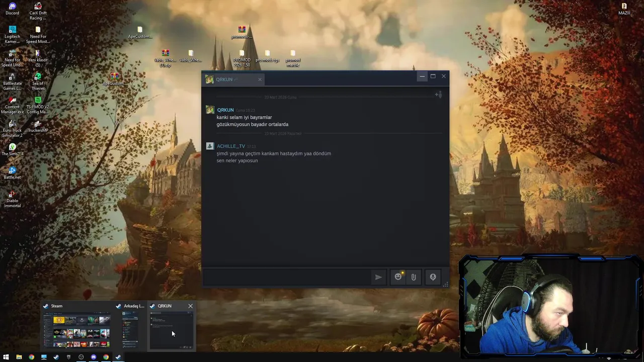644x362 pixels.
Task: Open File Explorer from taskbar
Action: [19, 357]
